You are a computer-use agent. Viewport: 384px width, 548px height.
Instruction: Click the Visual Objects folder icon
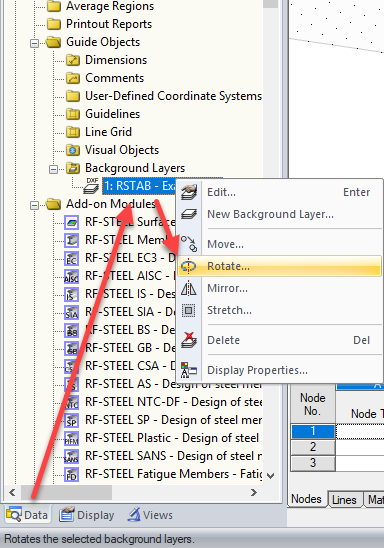[73, 150]
